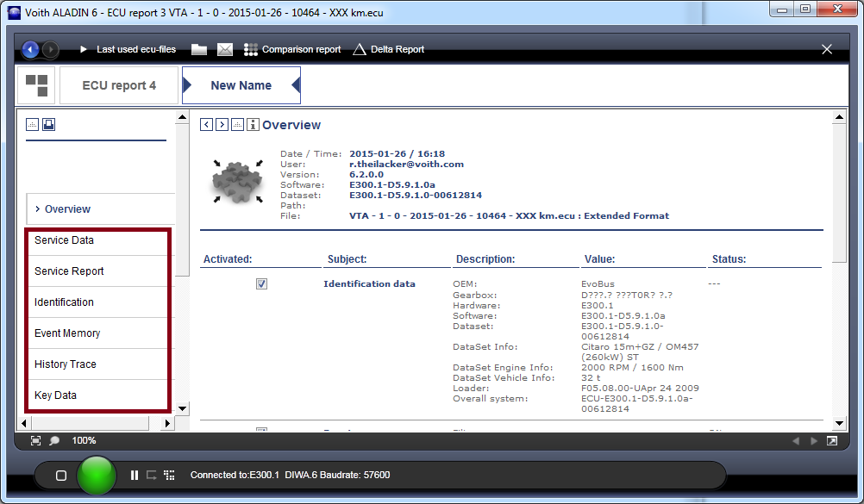The height and width of the screenshot is (504, 864).
Task: Go to previous section arrow beside Overview
Action: coord(206,124)
